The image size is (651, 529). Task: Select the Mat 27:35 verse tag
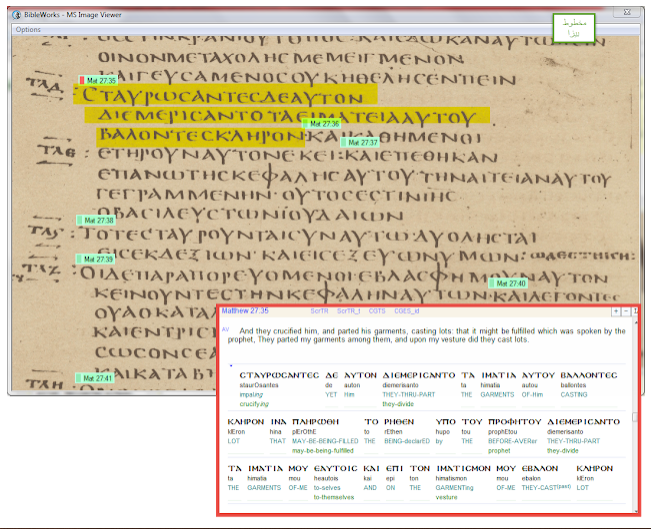[x=98, y=81]
